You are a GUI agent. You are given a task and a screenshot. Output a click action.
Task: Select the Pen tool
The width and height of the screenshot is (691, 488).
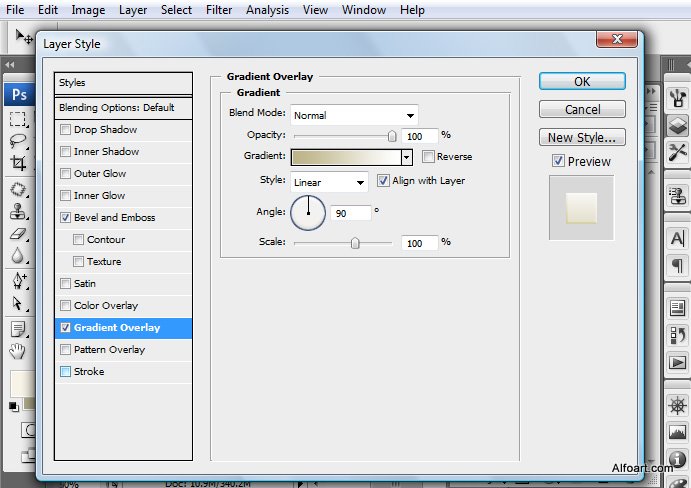(x=17, y=280)
